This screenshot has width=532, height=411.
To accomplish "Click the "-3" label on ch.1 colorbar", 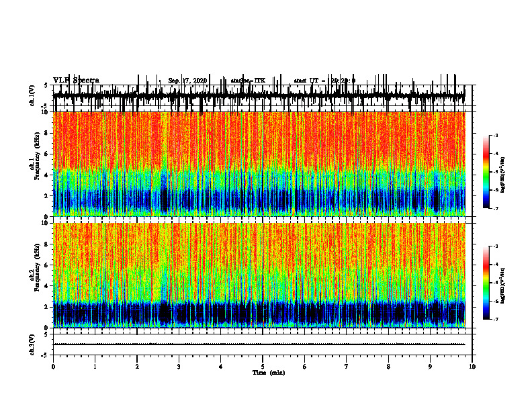I will pos(495,136).
